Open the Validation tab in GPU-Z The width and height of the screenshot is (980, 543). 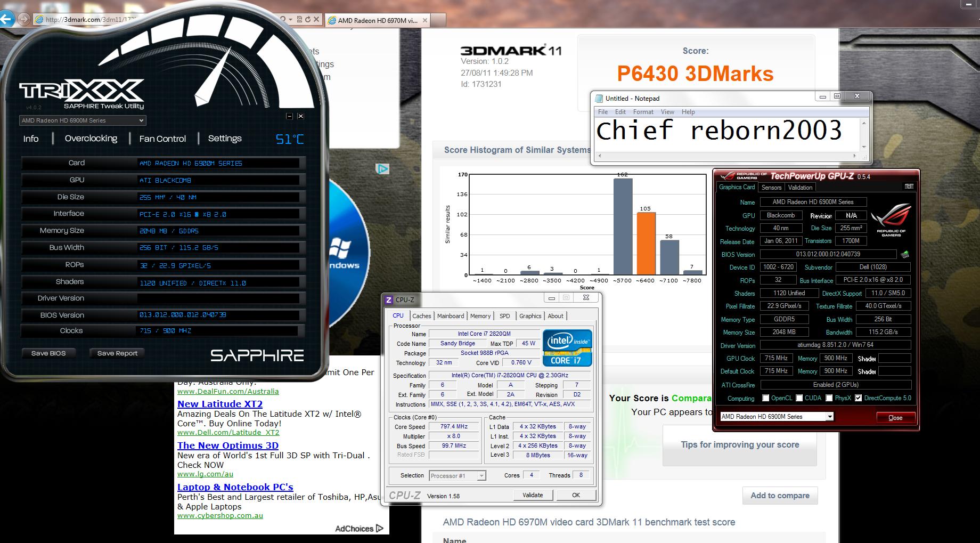[800, 188]
